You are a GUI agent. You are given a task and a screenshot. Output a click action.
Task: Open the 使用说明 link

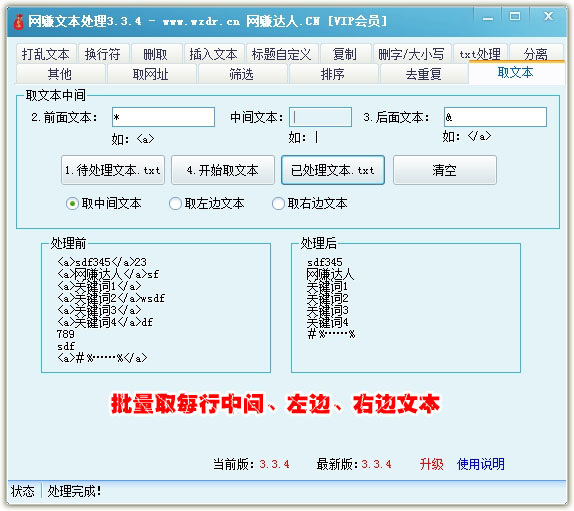480,464
